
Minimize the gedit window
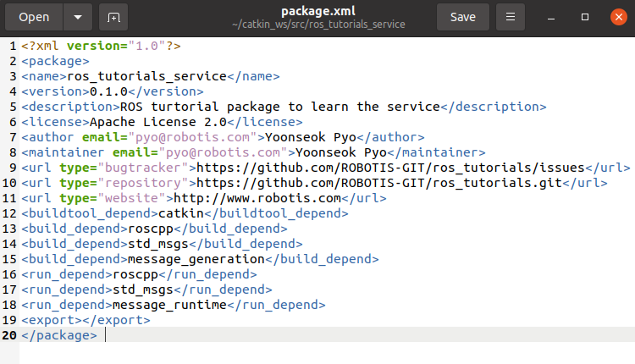pos(551,17)
